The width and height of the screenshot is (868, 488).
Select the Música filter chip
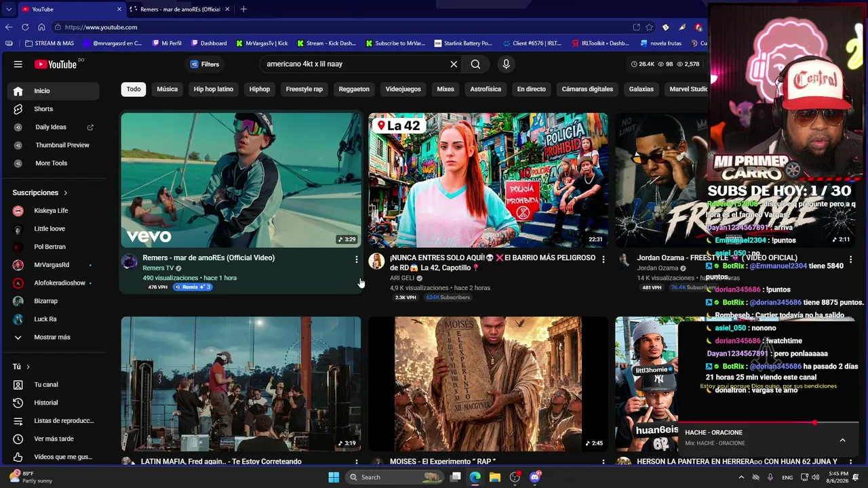pyautogui.click(x=167, y=89)
